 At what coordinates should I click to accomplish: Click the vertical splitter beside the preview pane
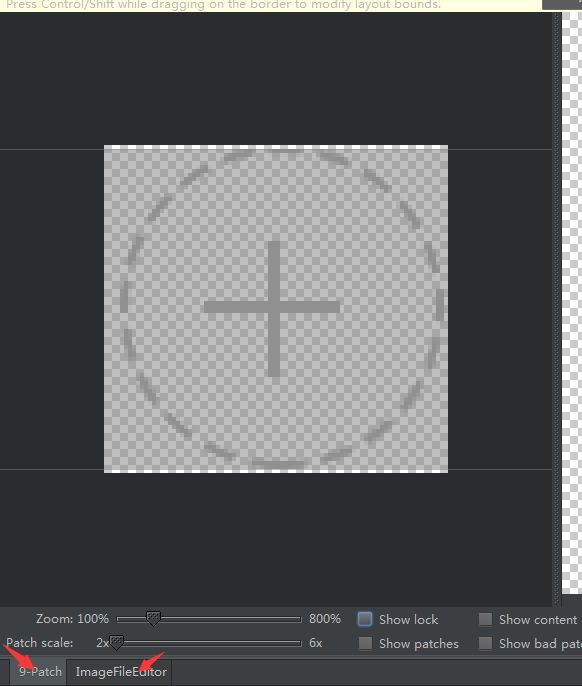pos(557,309)
